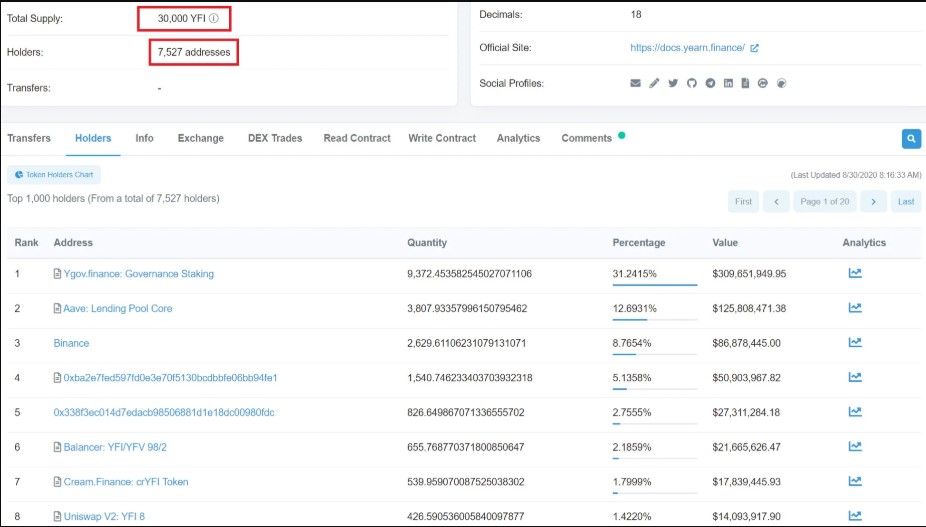
Task: Click the blue search magnifier button
Action: [911, 139]
